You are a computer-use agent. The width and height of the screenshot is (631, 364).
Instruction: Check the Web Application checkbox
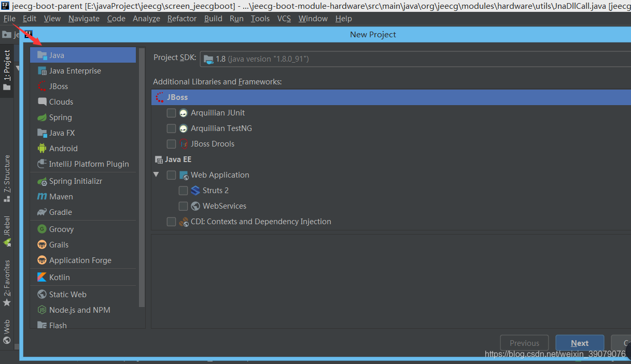[171, 175]
